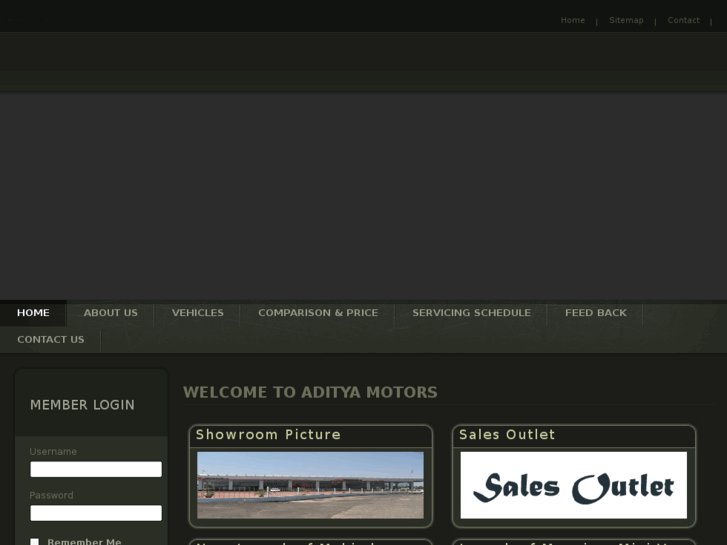This screenshot has height=545, width=727.
Task: Click the WELCOME TO ADITYA MOTORS heading
Action: pos(310,392)
